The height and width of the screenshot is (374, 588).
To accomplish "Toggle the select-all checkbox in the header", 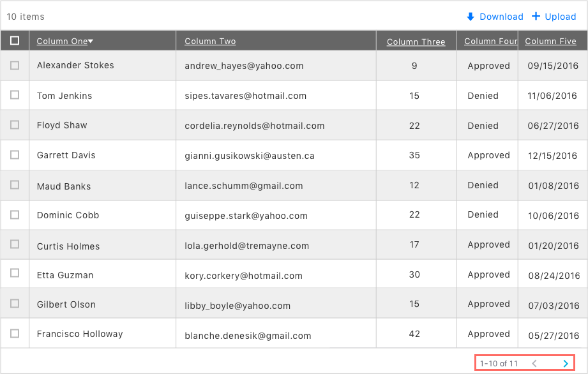I will (x=15, y=40).
